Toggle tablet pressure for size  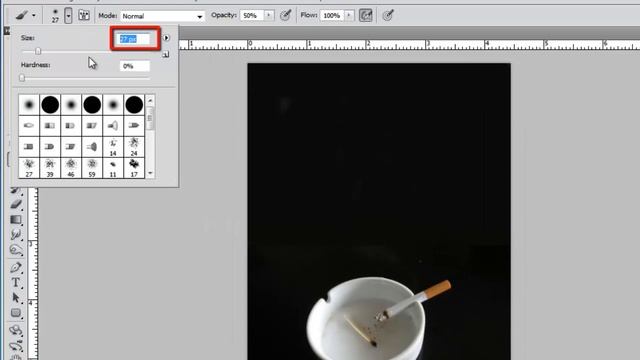coord(388,16)
